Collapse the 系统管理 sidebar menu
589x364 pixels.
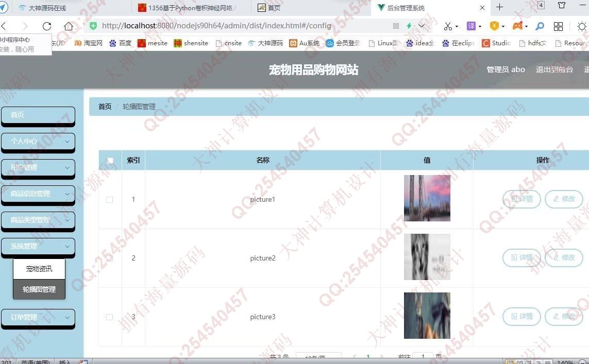(38, 247)
